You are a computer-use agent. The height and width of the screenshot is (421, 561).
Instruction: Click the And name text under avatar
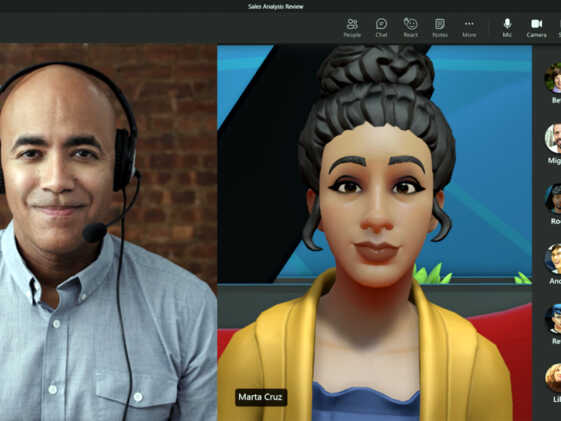click(555, 281)
